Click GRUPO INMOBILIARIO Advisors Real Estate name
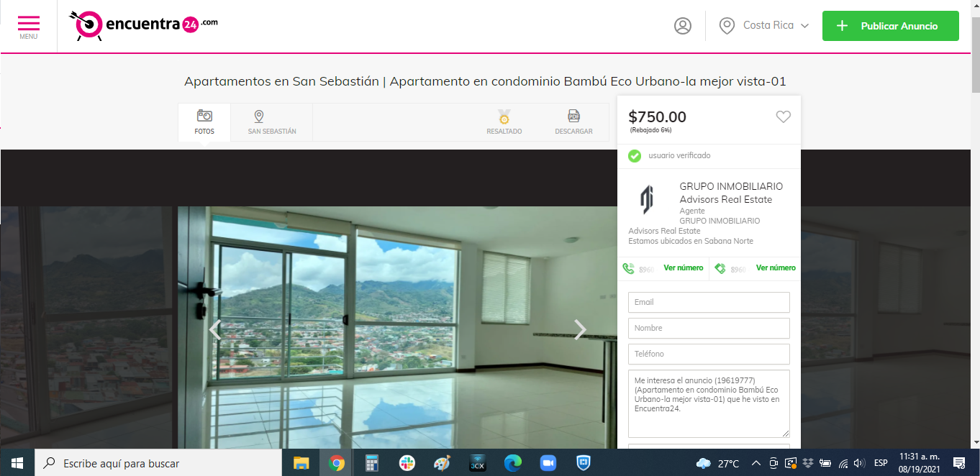This screenshot has height=476, width=980. (731, 193)
